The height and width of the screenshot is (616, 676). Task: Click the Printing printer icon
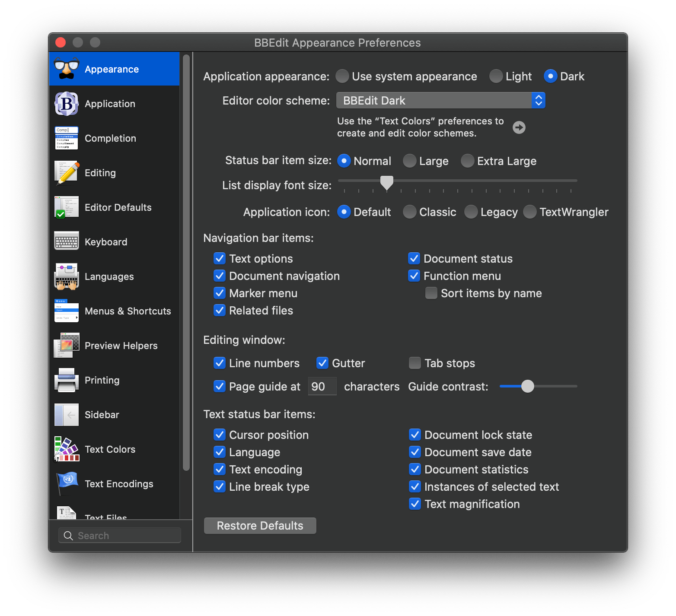pyautogui.click(x=66, y=380)
